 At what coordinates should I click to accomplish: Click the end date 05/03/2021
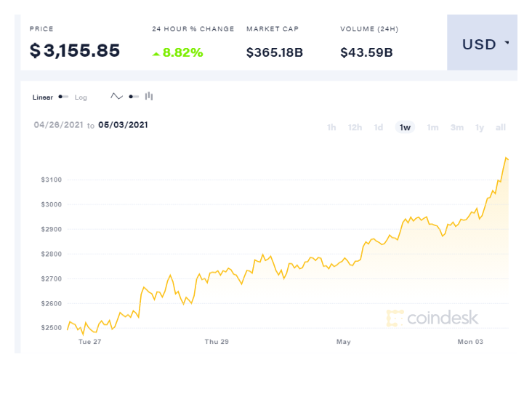point(123,125)
